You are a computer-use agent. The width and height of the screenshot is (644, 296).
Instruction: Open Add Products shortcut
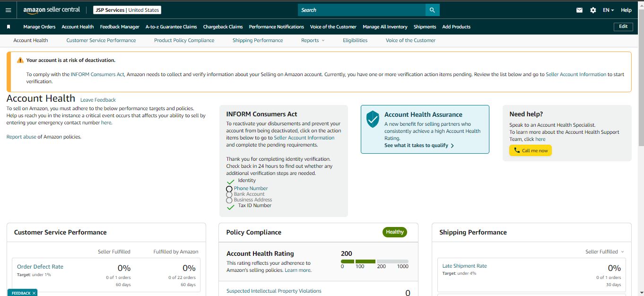(456, 27)
